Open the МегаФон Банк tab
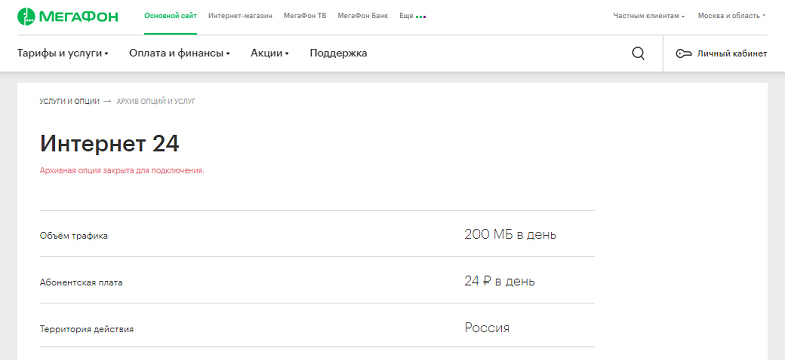 (362, 16)
